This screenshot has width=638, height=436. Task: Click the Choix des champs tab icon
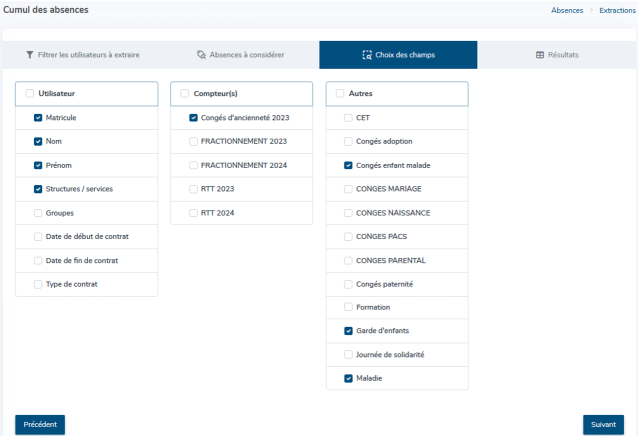pos(367,55)
